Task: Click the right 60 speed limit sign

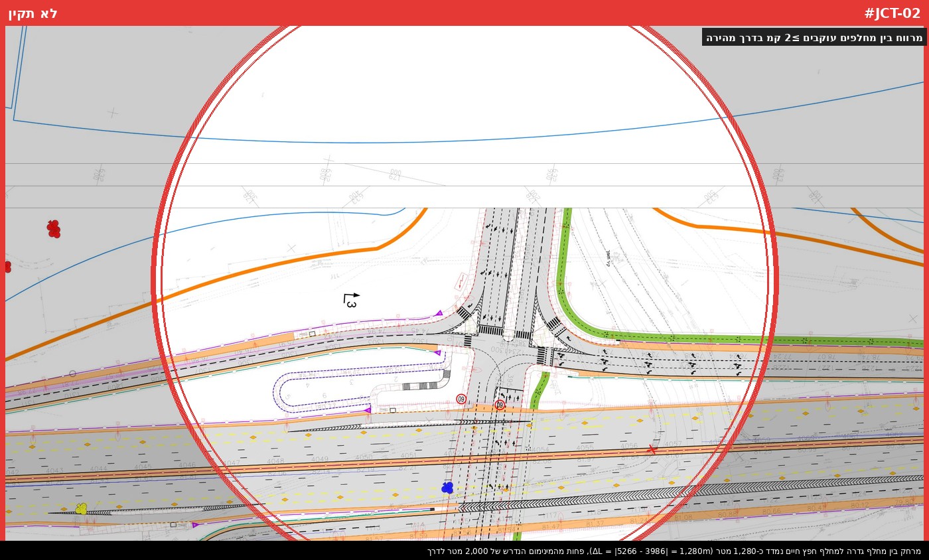Action: (x=500, y=405)
